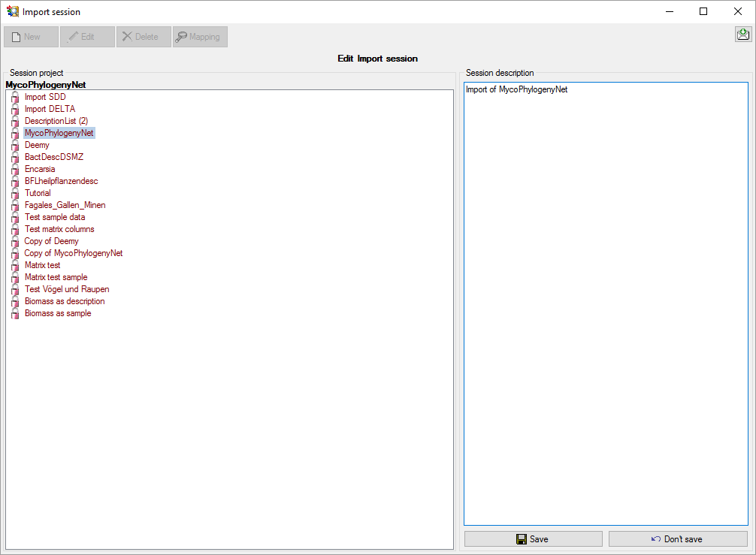This screenshot has height=555, width=756.
Task: Maximize the Import session window
Action: coord(703,11)
